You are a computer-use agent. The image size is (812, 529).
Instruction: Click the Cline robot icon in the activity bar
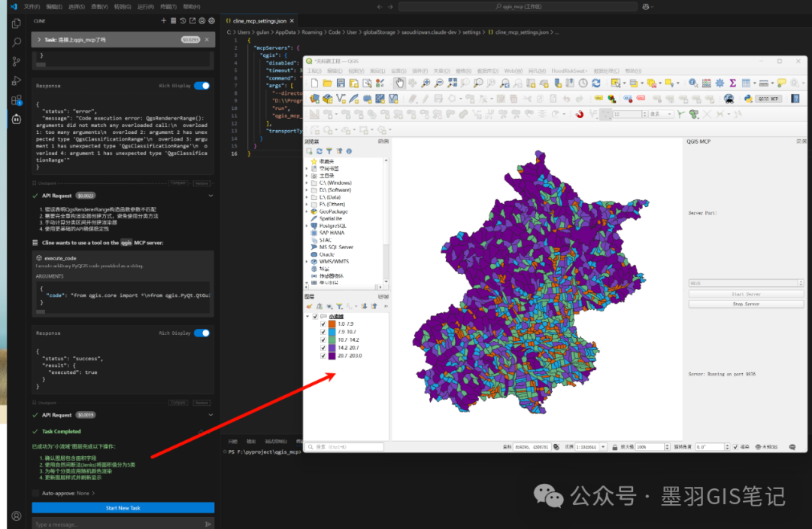pyautogui.click(x=16, y=119)
